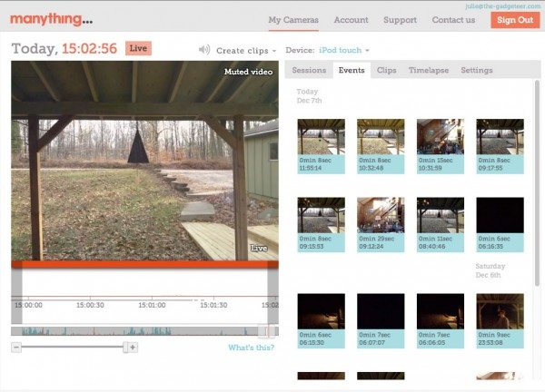Click the Live label on video
The width and height of the screenshot is (545, 392).
tap(259, 248)
